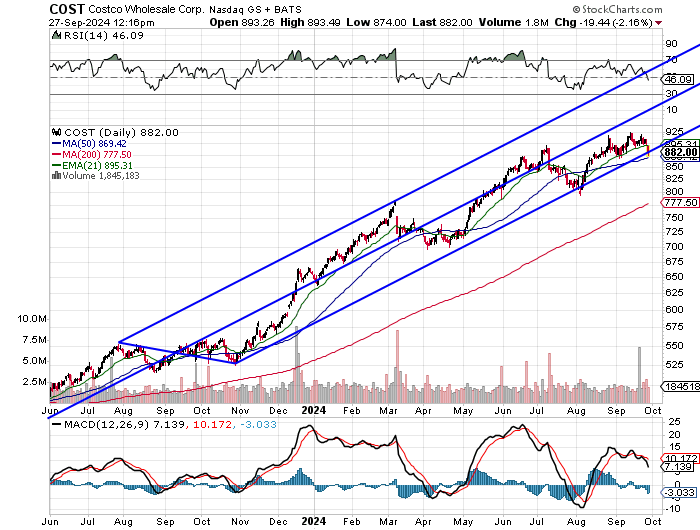The height and width of the screenshot is (530, 700).
Task: Click the 7.139 MACD value tag
Action: [678, 467]
